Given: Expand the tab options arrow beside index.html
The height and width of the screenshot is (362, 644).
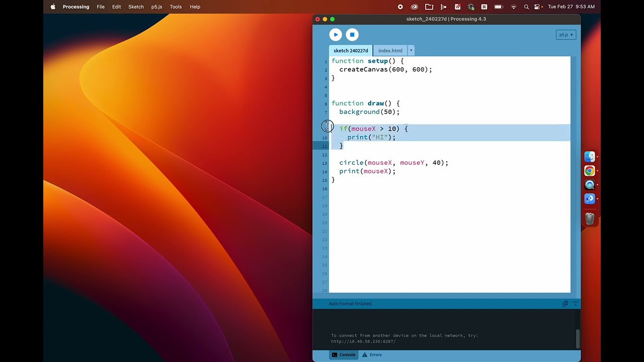Looking at the screenshot, I should [411, 50].
